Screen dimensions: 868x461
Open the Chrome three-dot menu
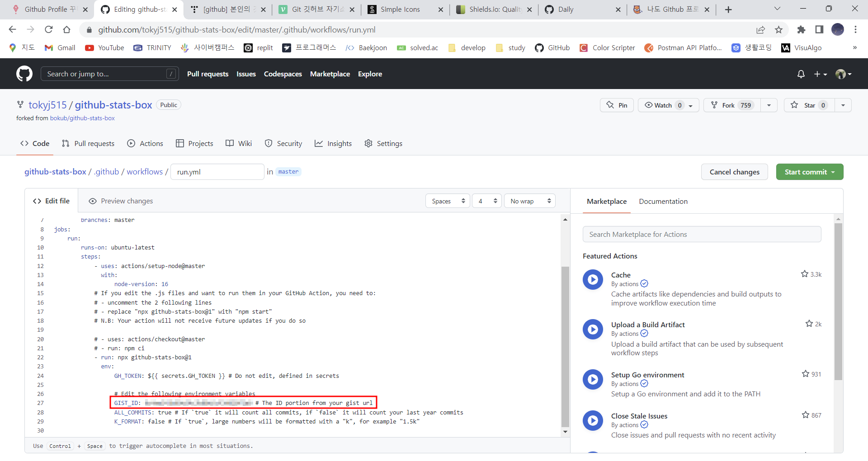(x=855, y=29)
